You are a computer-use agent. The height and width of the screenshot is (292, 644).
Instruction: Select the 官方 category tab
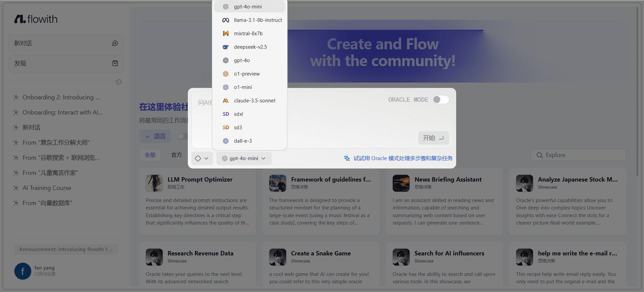pyautogui.click(x=177, y=155)
